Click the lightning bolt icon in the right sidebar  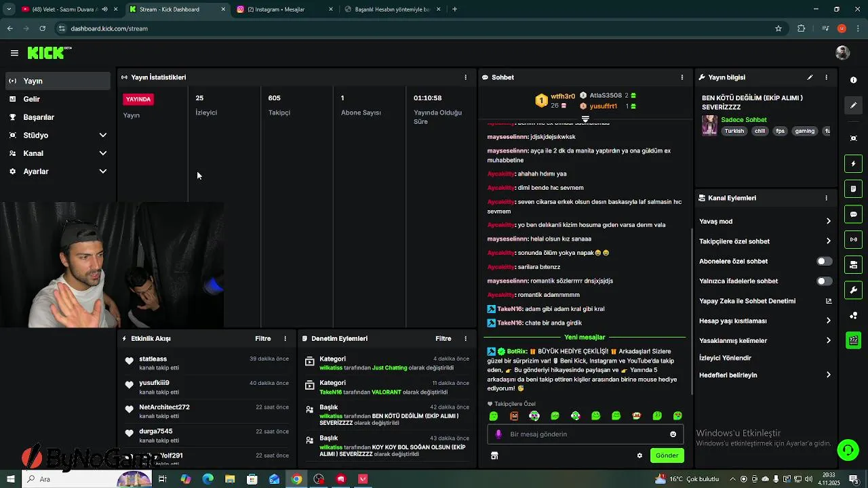coord(853,163)
